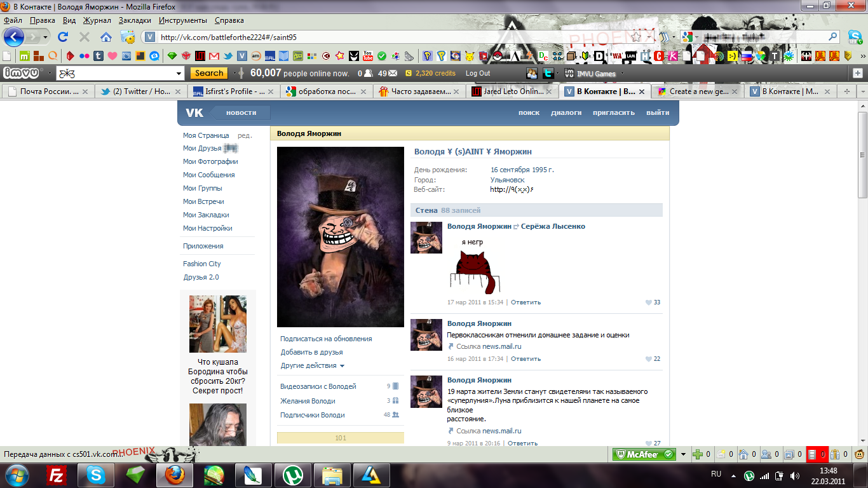Screen dimensions: 868x488
Task: Click the volume speaker icon in system tray
Action: click(x=794, y=475)
